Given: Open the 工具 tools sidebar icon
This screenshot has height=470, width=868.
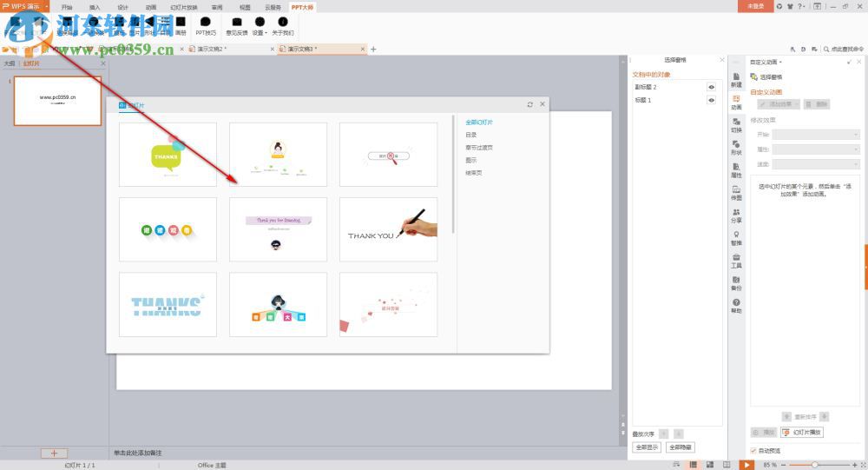Looking at the screenshot, I should [x=736, y=261].
